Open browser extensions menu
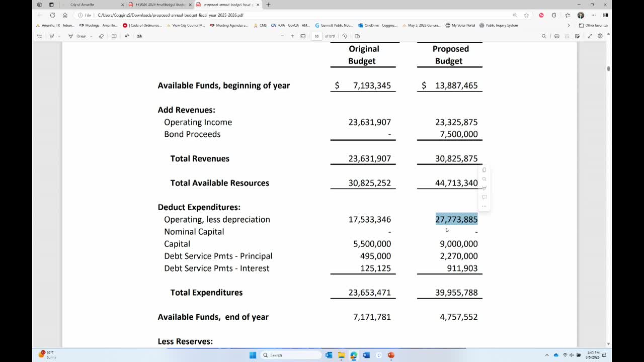Viewport: 644px width, 362px height. 554,15
